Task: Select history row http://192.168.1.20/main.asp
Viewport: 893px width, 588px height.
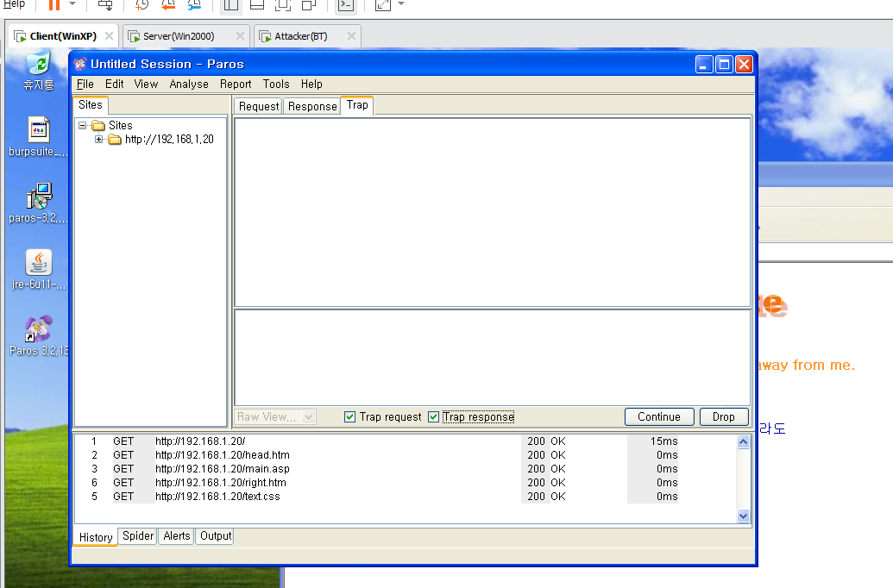Action: coord(406,469)
